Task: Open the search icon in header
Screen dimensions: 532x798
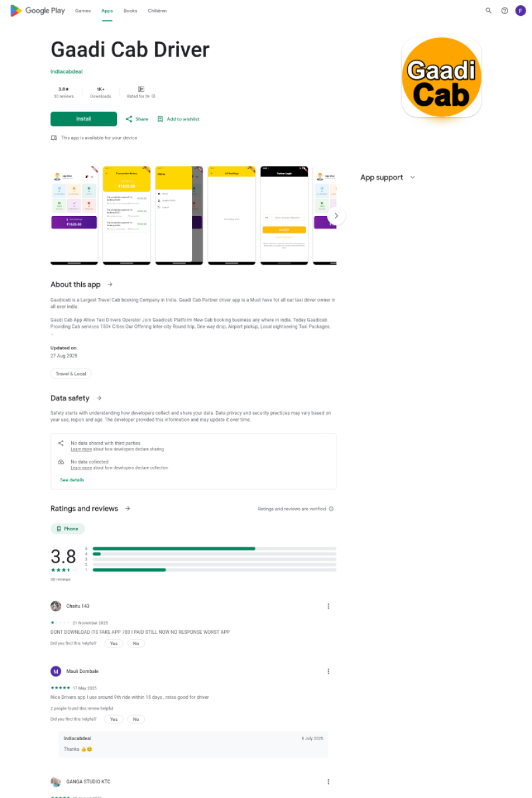Action: (x=489, y=11)
